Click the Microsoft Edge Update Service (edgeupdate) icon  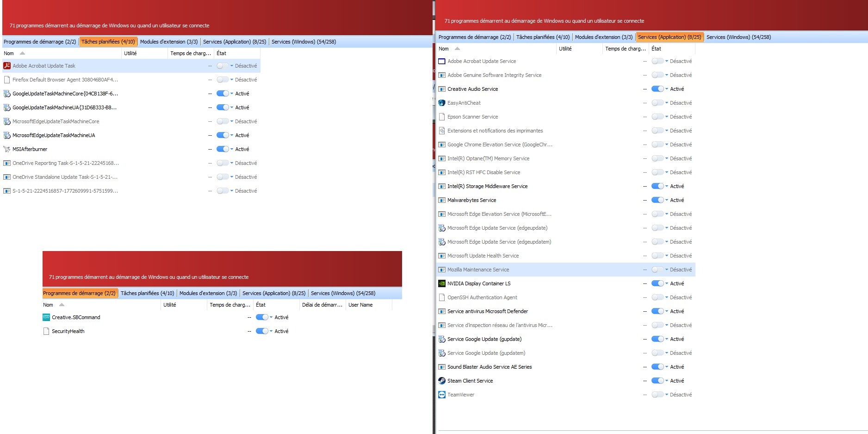pos(442,228)
